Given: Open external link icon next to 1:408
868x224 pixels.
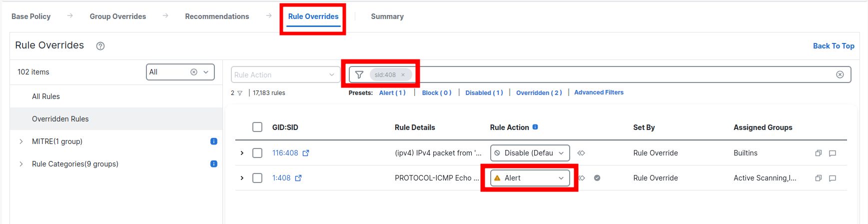Looking at the screenshot, I should (x=298, y=178).
